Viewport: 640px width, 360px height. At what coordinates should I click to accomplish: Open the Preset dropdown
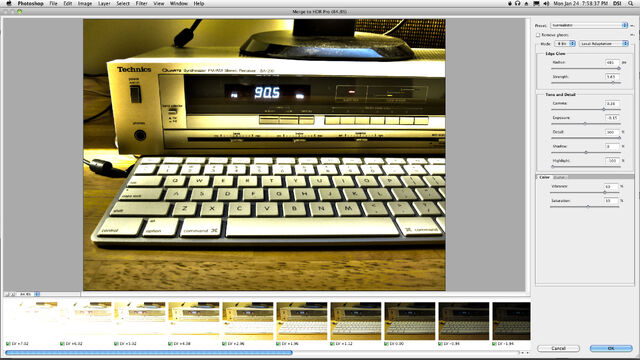tap(589, 25)
